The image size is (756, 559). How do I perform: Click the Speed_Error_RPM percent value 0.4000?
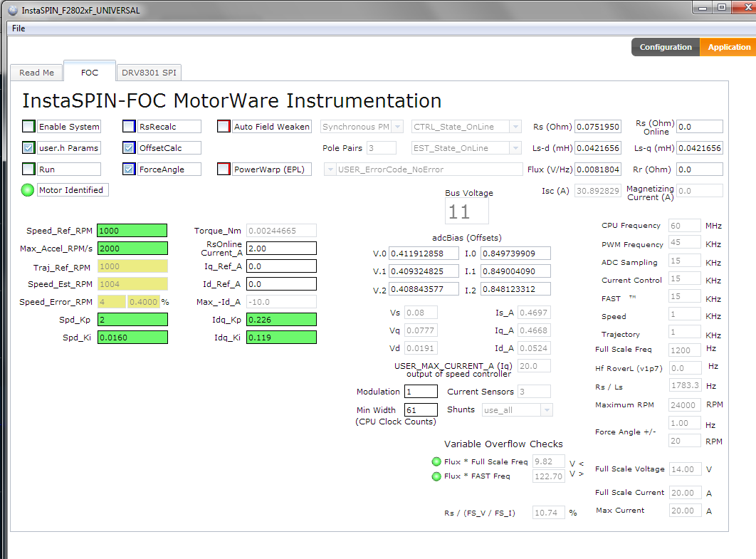pos(144,302)
